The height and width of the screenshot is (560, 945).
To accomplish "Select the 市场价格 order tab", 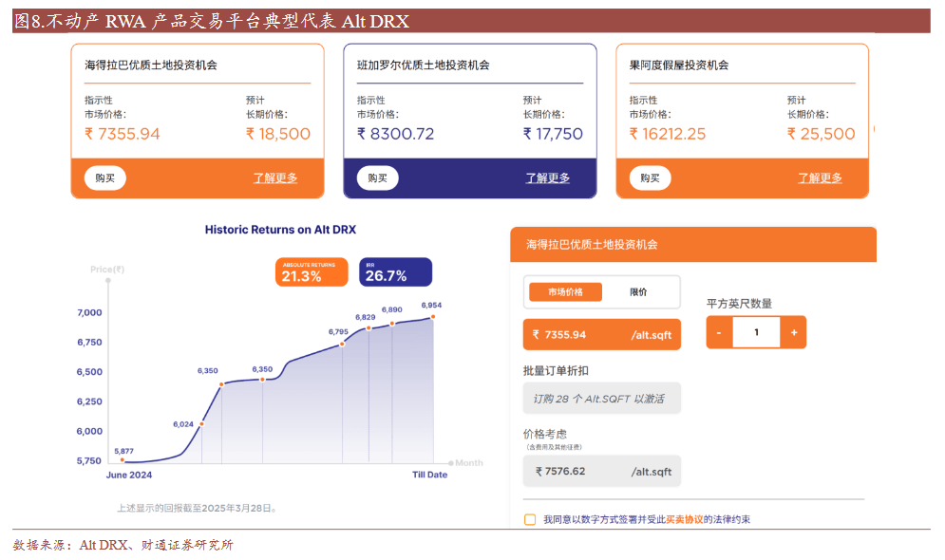I will (565, 292).
